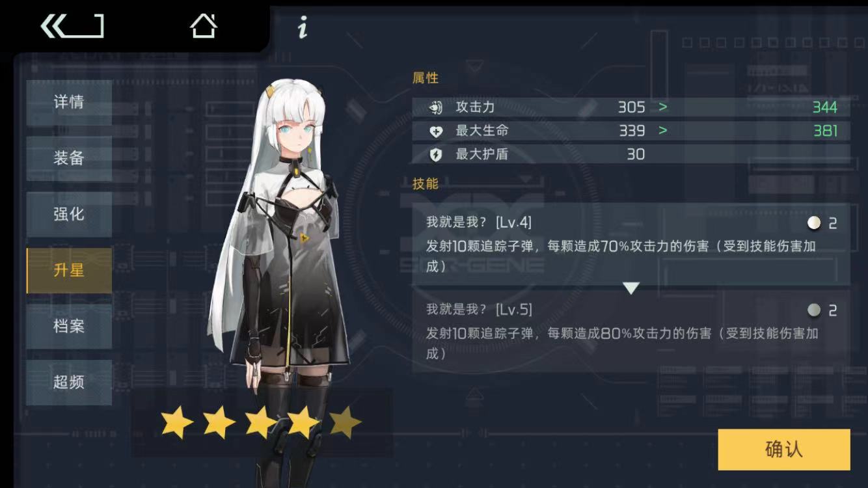Switch to the 装备 equipment tab
This screenshot has height=488, width=868.
point(69,158)
